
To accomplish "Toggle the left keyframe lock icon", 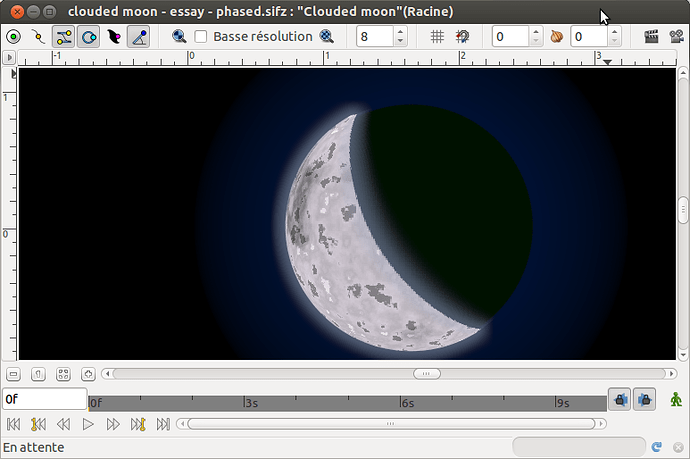I will pyautogui.click(x=620, y=400).
